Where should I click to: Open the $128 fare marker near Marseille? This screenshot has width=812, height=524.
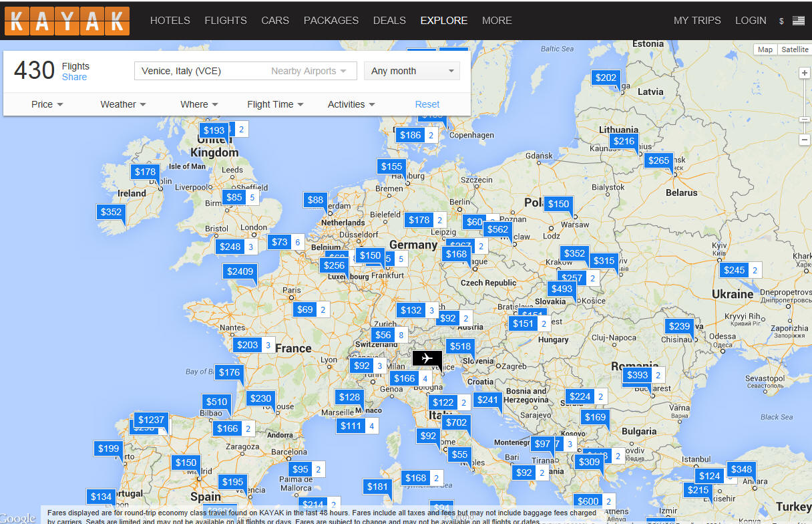(349, 397)
